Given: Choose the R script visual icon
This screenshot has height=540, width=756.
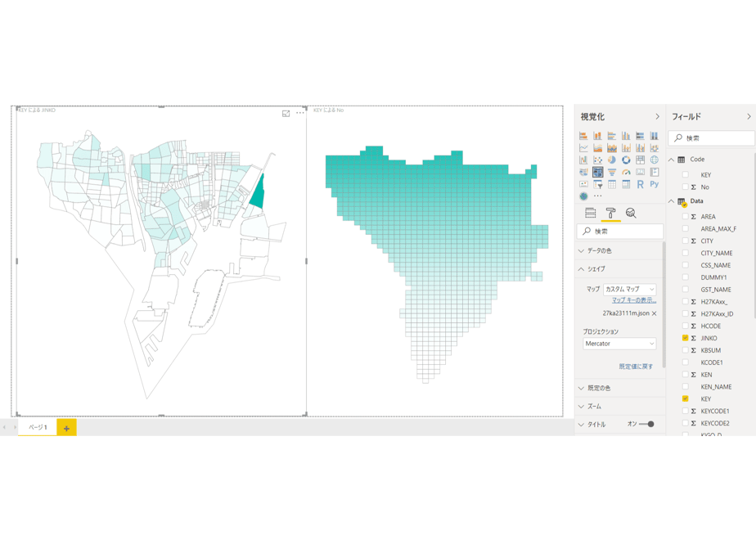Looking at the screenshot, I should point(640,184).
